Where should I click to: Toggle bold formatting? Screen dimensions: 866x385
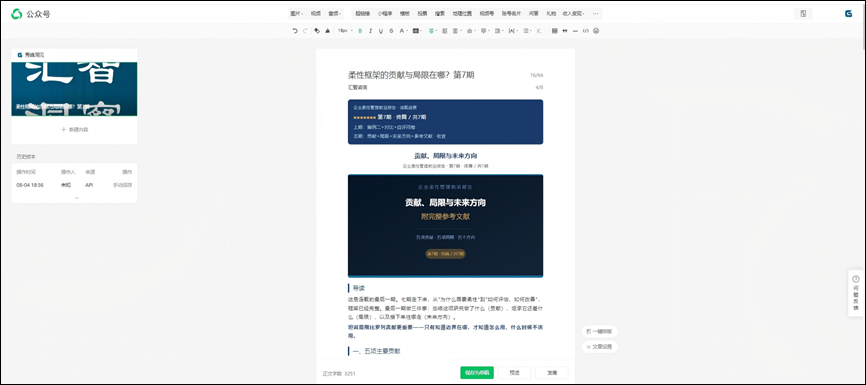click(360, 31)
